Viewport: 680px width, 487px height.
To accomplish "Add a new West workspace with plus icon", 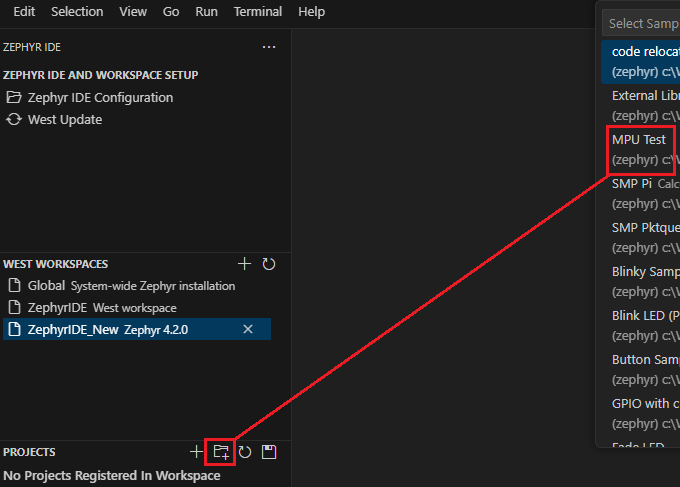I will pos(245,264).
